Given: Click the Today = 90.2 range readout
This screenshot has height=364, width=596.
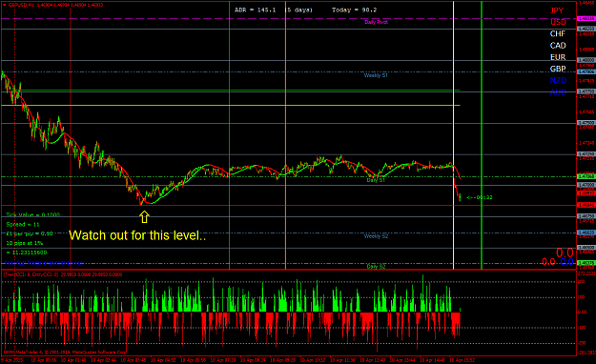Looking at the screenshot, I should pyautogui.click(x=354, y=10).
